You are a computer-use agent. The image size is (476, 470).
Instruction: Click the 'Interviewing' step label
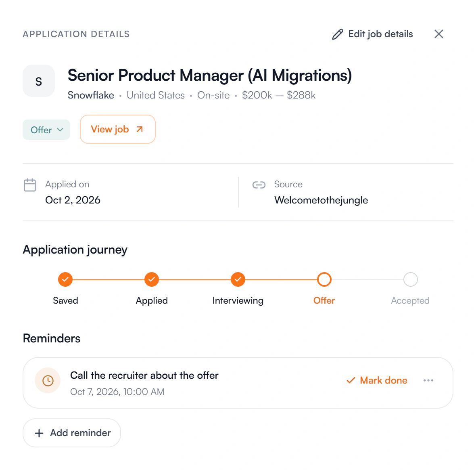tap(238, 301)
